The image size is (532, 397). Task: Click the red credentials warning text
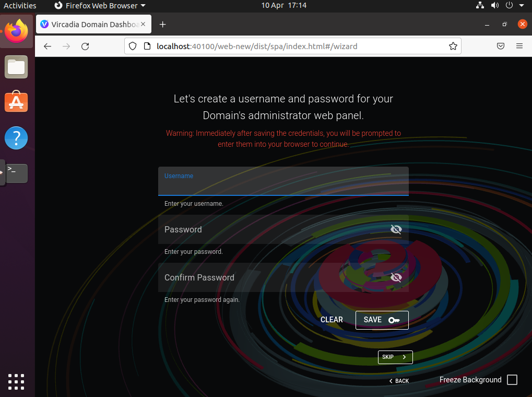point(283,138)
